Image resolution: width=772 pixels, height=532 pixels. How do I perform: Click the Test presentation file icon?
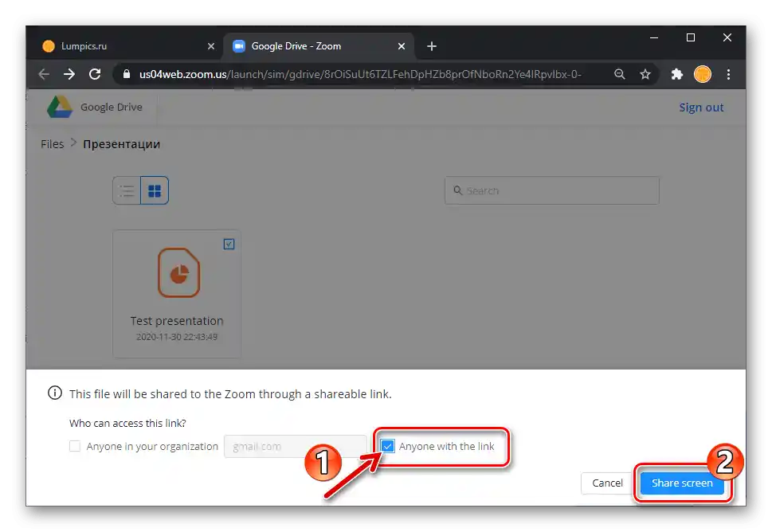coord(178,272)
